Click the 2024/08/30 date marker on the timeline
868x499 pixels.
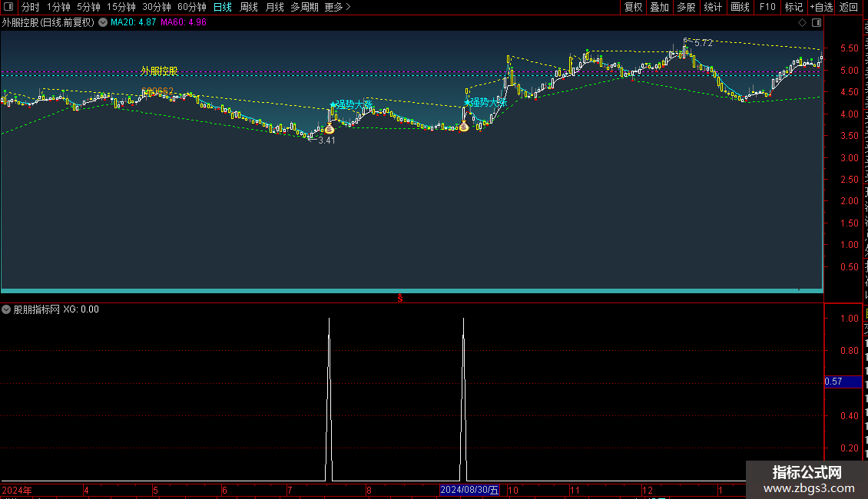tap(469, 490)
